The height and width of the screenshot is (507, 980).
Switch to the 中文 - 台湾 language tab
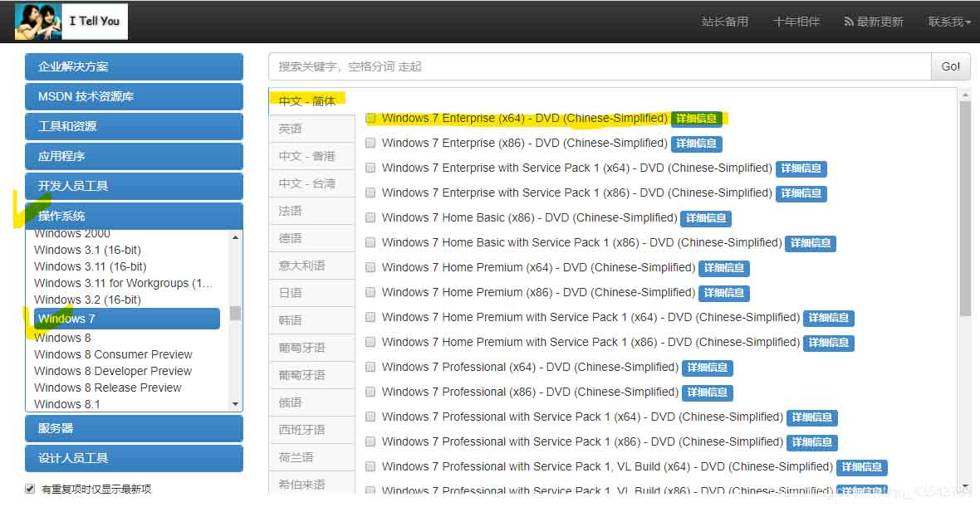[x=311, y=183]
